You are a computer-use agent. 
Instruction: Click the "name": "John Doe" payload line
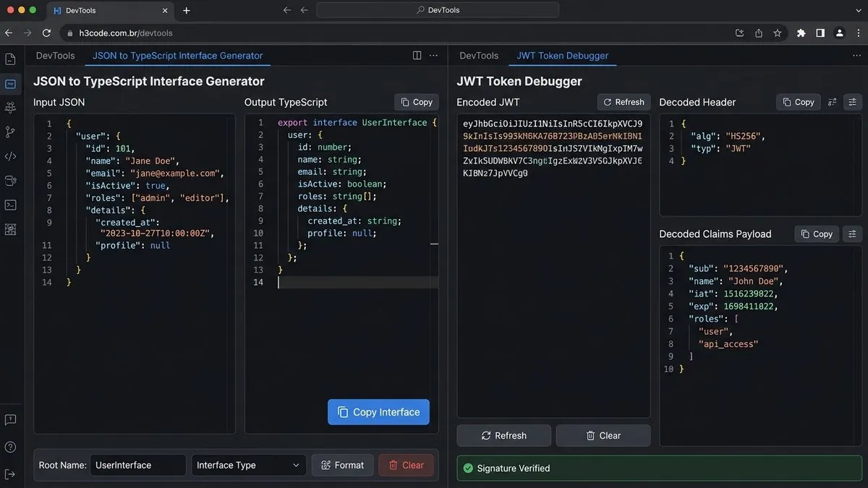(x=736, y=281)
